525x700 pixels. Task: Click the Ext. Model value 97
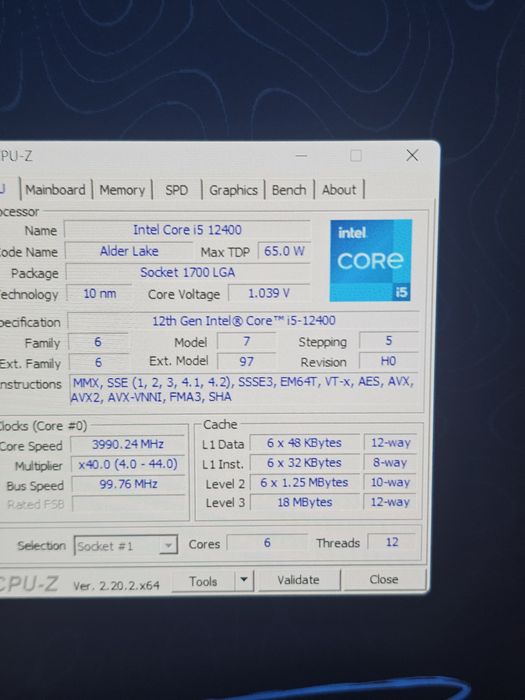point(246,361)
